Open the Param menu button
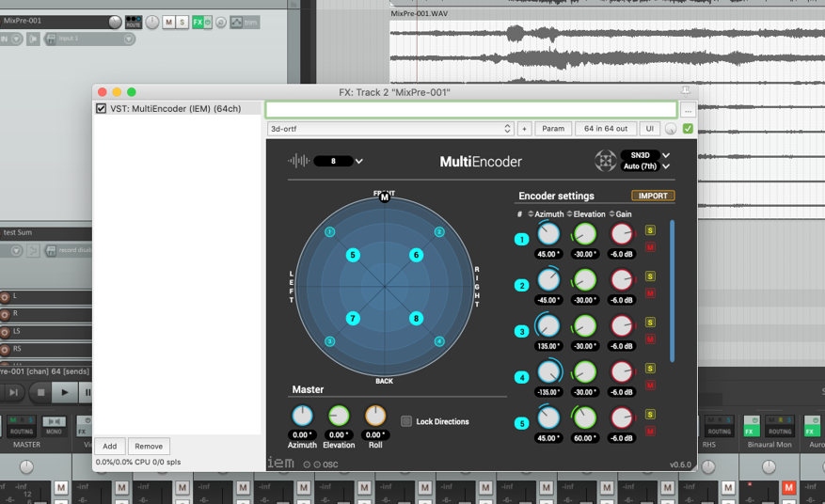 click(x=553, y=129)
